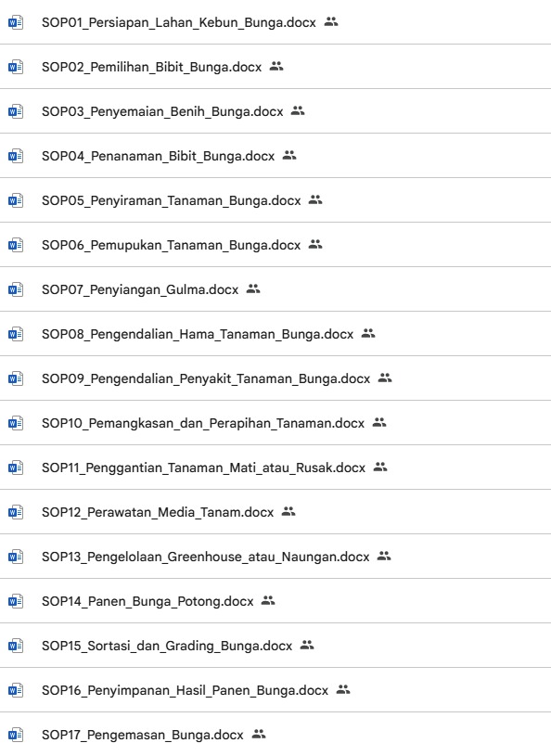Click Word icon beside SOP14_Panen_Bunga_Potong.docx

tap(16, 601)
